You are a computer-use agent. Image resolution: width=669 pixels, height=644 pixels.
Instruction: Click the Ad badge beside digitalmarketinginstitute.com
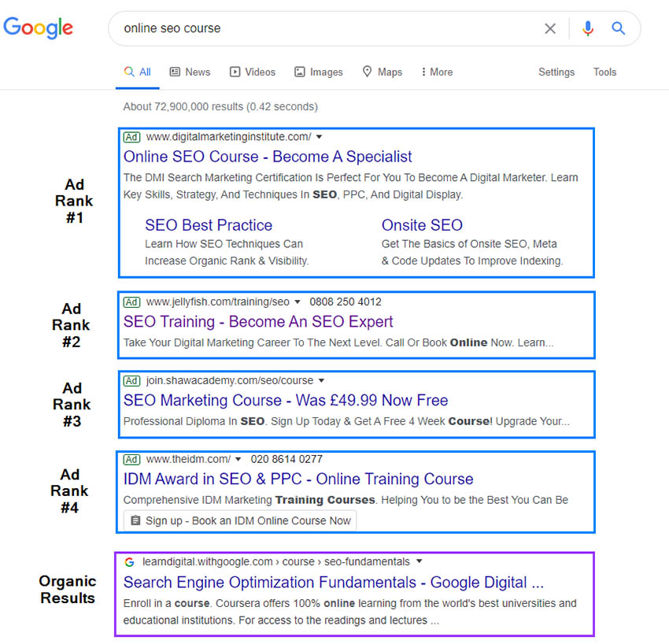[132, 136]
